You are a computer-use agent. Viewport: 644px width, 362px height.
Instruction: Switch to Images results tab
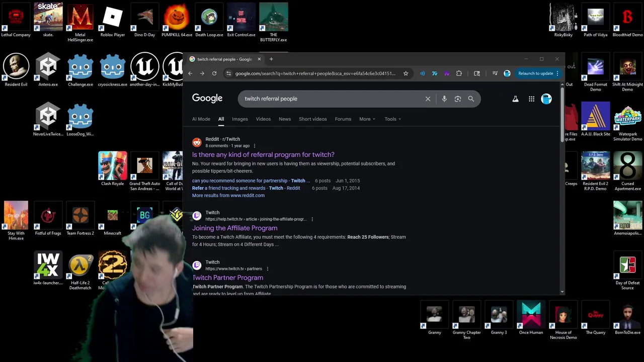click(240, 119)
